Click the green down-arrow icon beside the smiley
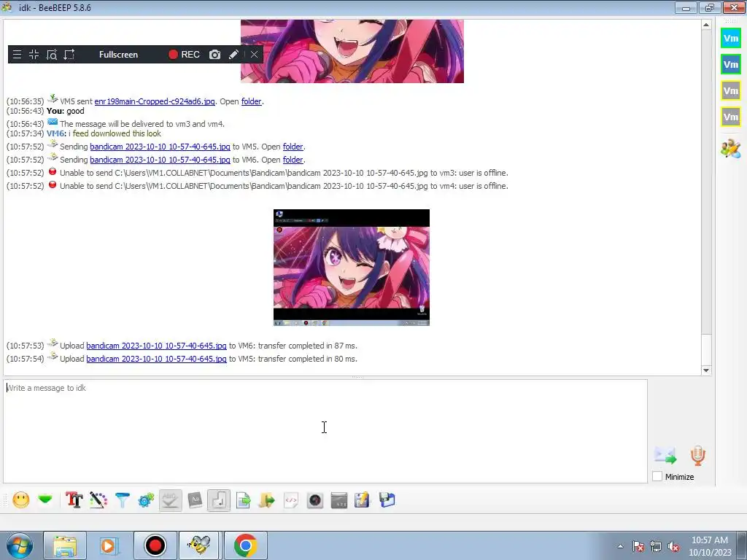Screen dimensions: 747x560 click(45, 500)
